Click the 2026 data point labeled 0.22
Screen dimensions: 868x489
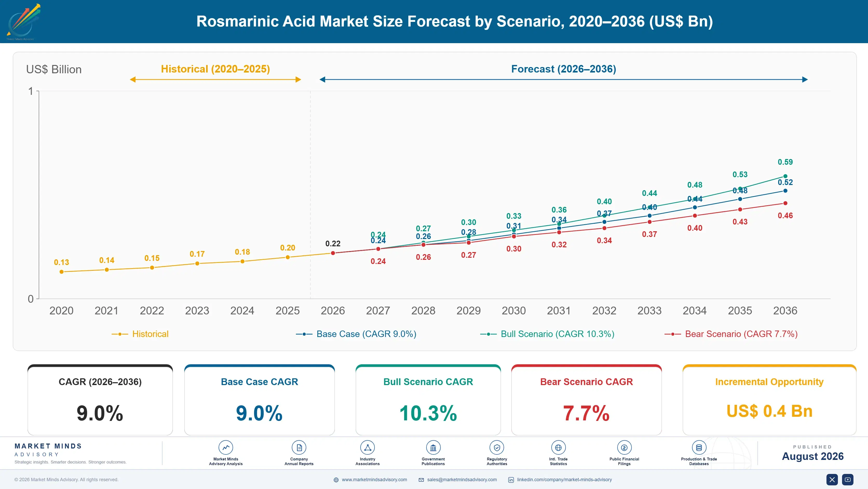(x=333, y=253)
